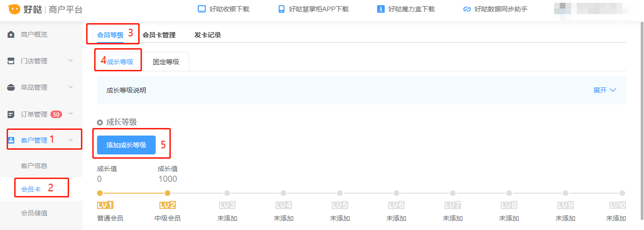Click the LV4 level badge

coord(283,205)
